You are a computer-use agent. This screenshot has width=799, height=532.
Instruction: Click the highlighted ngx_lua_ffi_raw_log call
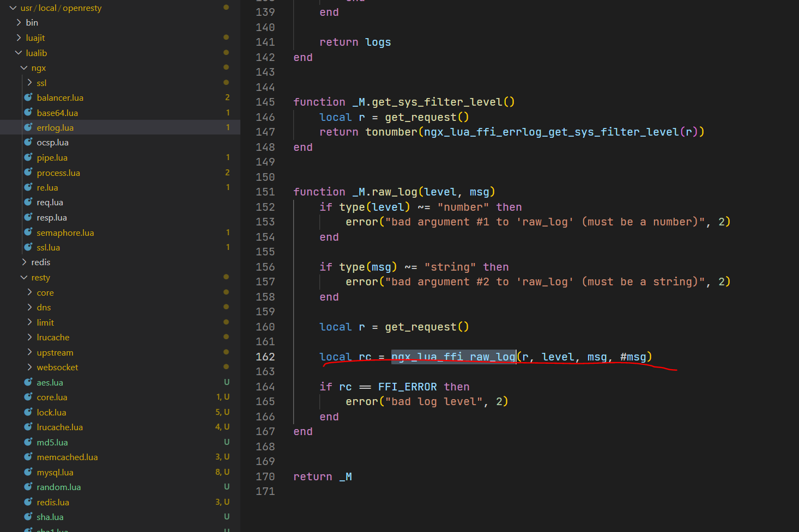(x=453, y=357)
